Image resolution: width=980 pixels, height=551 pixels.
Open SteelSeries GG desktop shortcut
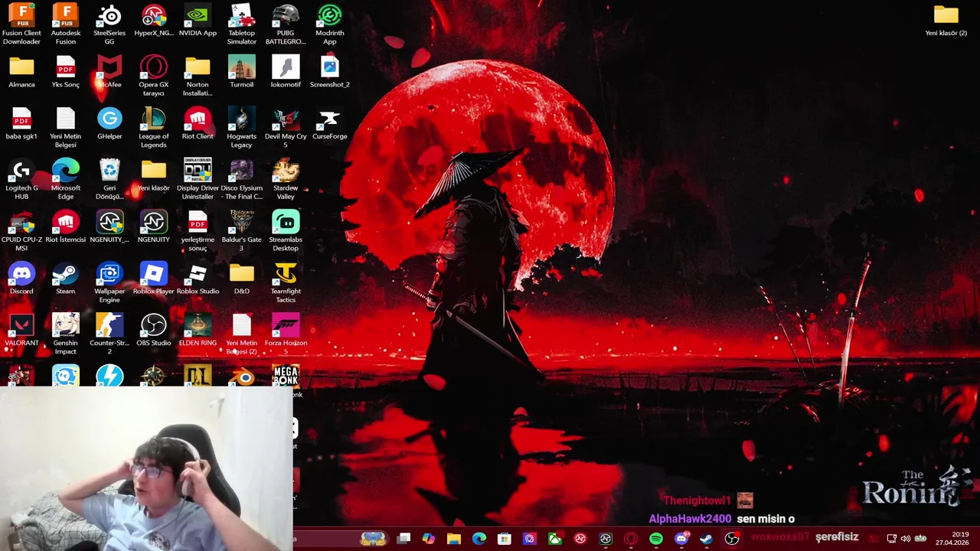click(109, 24)
